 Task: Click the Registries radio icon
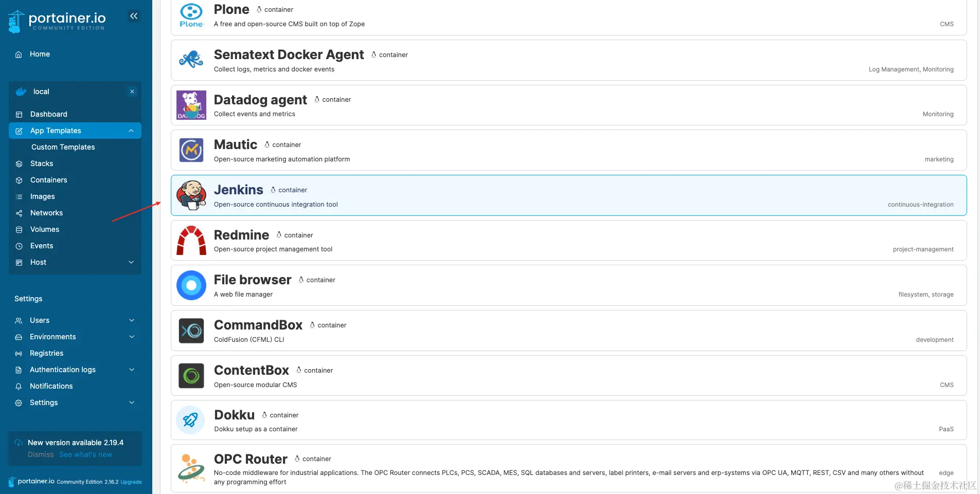click(19, 354)
